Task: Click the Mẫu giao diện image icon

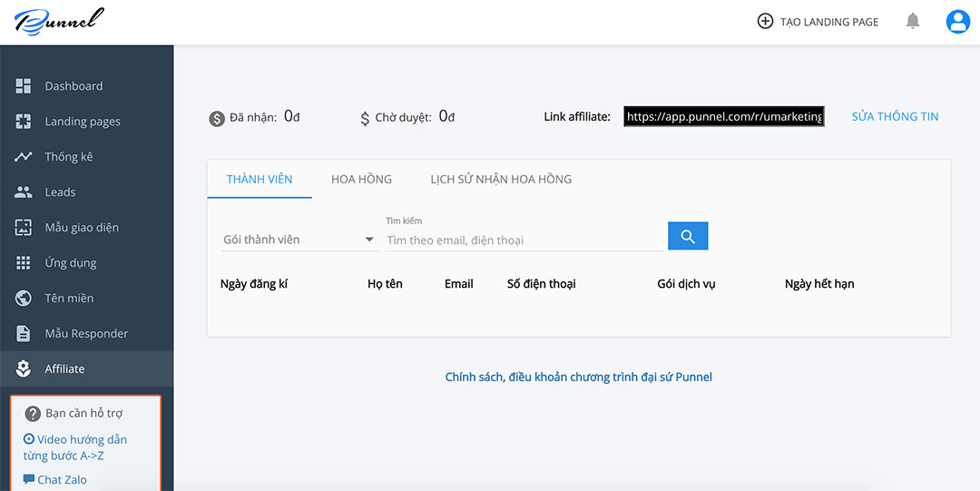Action: 23,228
